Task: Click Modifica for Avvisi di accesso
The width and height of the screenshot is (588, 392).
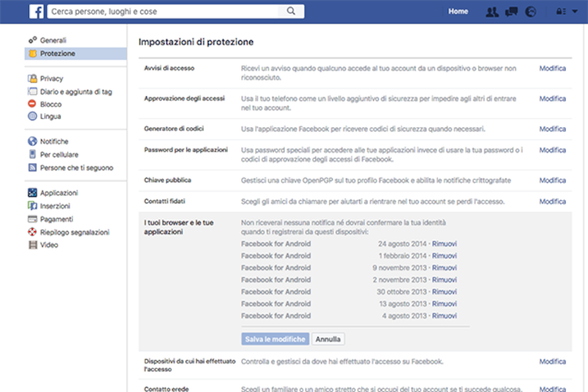Action: [553, 68]
